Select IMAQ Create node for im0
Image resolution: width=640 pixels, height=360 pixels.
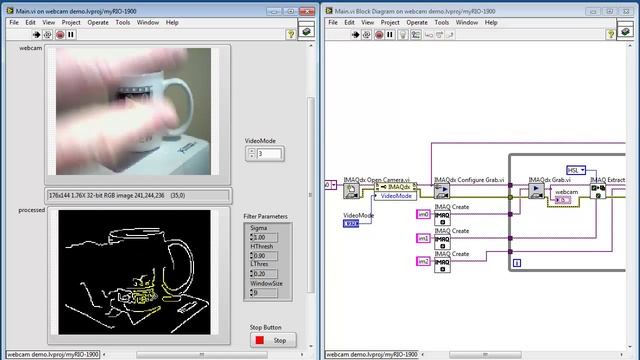coord(442,218)
